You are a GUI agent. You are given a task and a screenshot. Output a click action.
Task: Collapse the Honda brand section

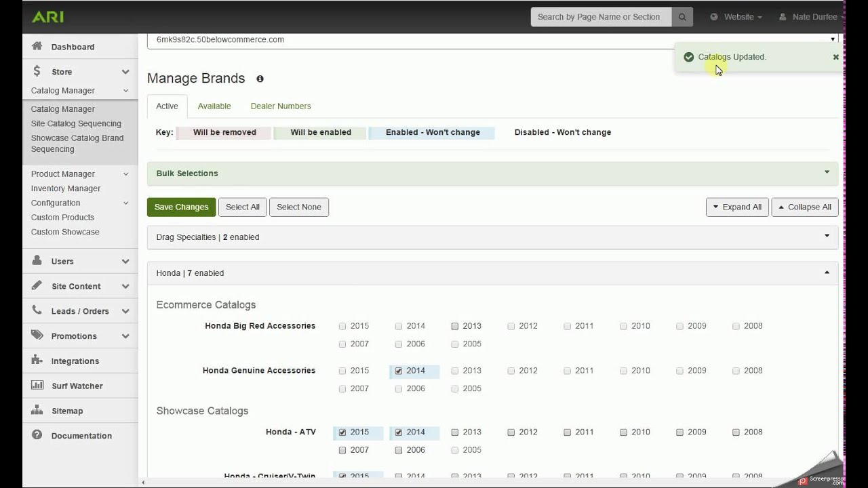pyautogui.click(x=492, y=272)
